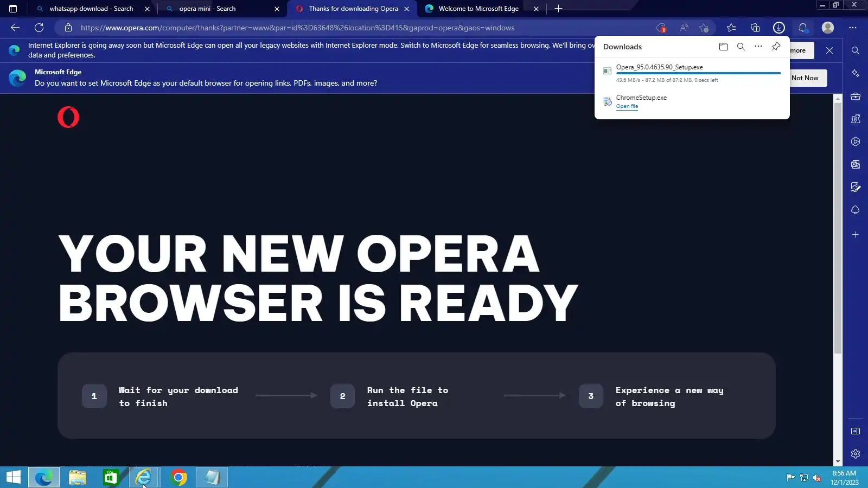This screenshot has height=488, width=868.
Task: Click the page vertical scrollbar thumb
Action: click(838, 228)
